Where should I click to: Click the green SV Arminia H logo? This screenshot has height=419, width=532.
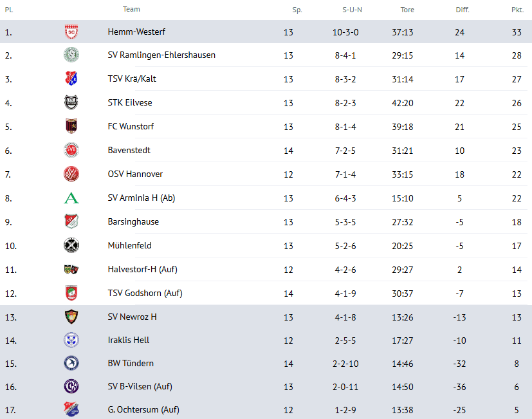pos(71,198)
